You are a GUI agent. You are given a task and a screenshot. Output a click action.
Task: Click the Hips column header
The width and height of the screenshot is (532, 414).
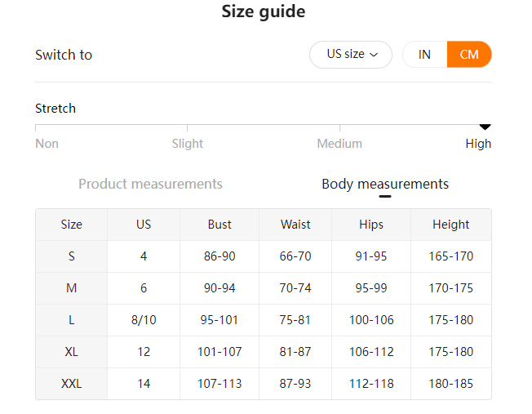pos(371,225)
